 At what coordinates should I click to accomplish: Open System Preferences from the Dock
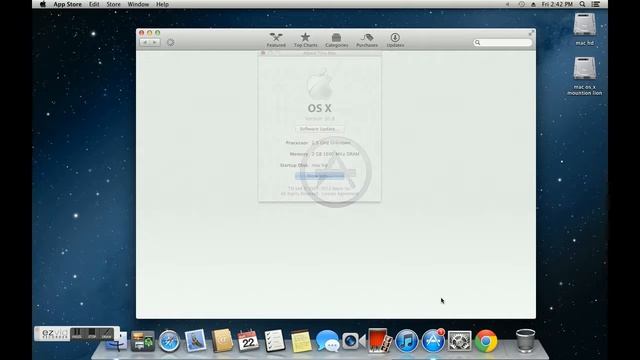[459, 341]
